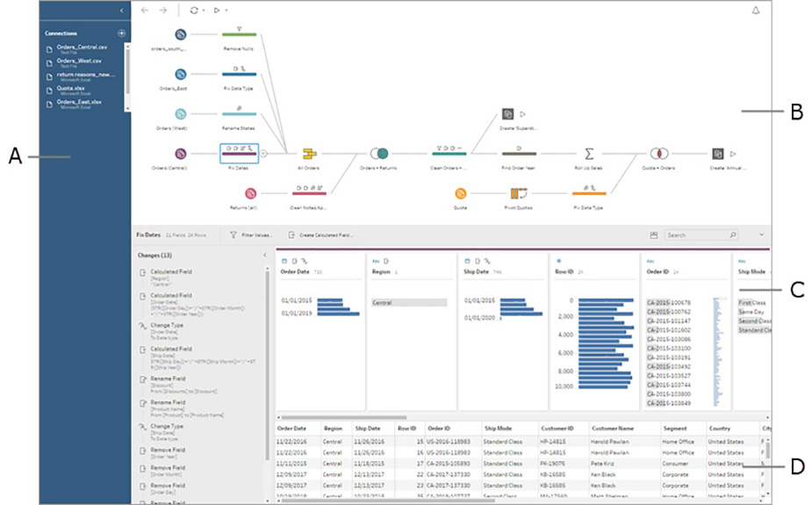Change Row ID field data type icon
Screen dimensions: 812x505
558,261
